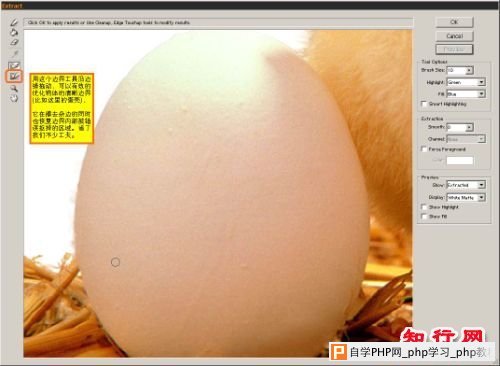Enable the Show Highlight checkbox

pos(424,207)
